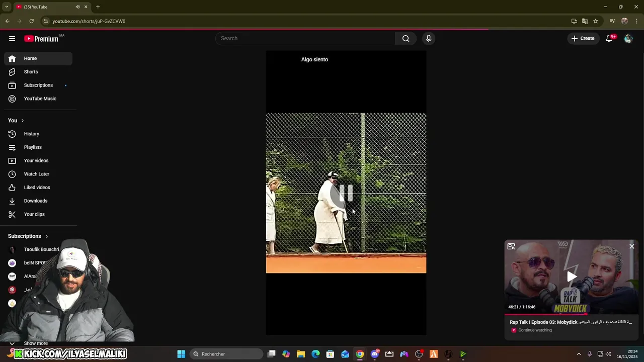The height and width of the screenshot is (362, 644).
Task: Open the YouTube hamburger guide menu
Action: (12, 39)
